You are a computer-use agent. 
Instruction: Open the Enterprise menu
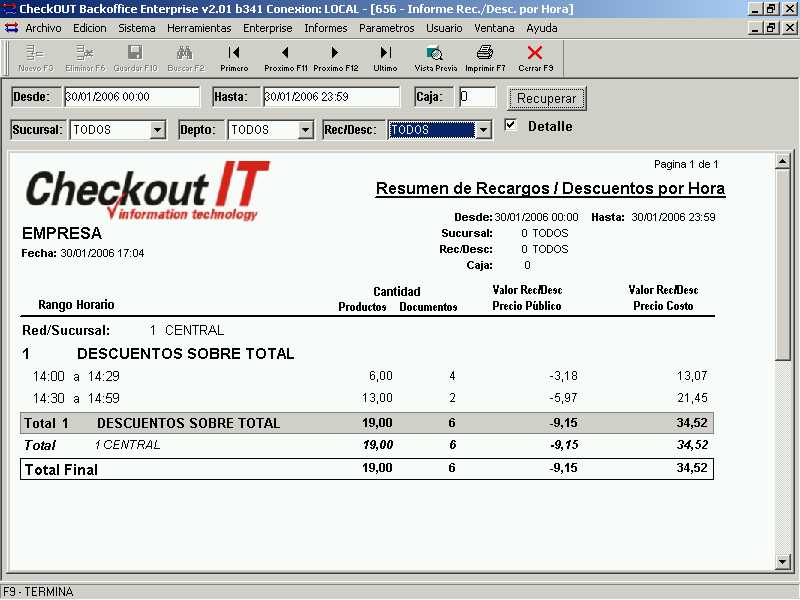coord(268,28)
